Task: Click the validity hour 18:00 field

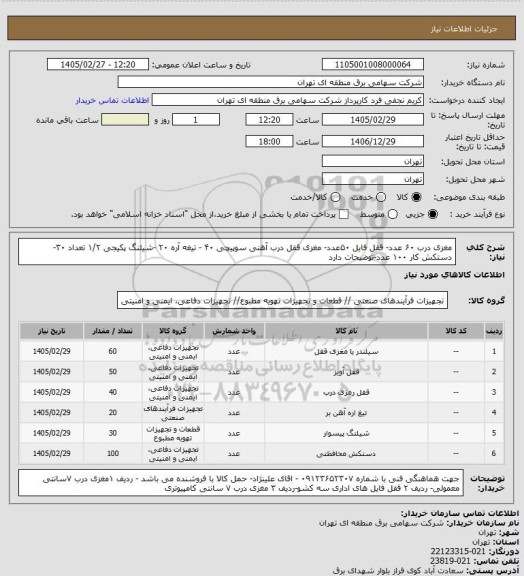Action: [x=269, y=141]
